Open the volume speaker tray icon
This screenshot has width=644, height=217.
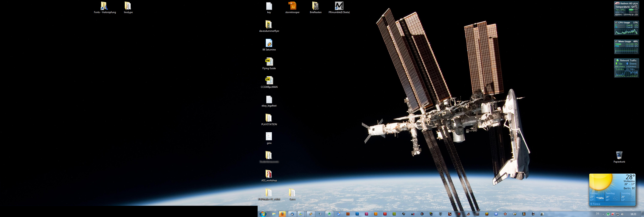(623, 214)
